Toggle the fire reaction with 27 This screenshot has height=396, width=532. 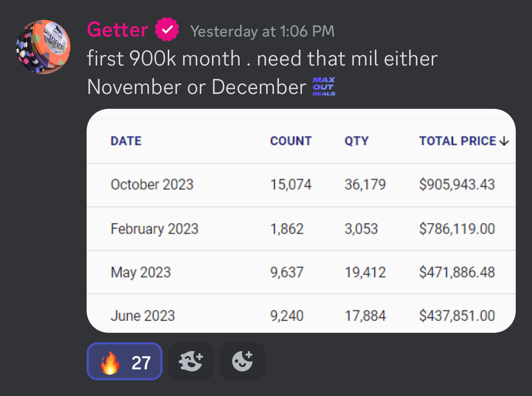pyautogui.click(x=124, y=361)
